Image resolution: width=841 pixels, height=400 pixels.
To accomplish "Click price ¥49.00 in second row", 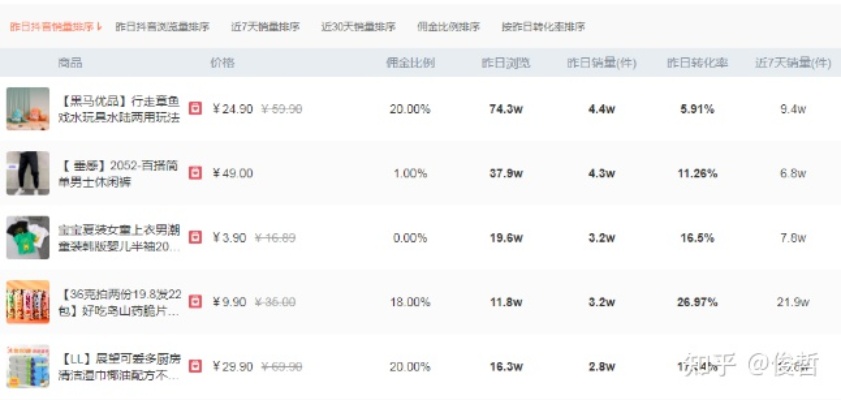I will [232, 173].
